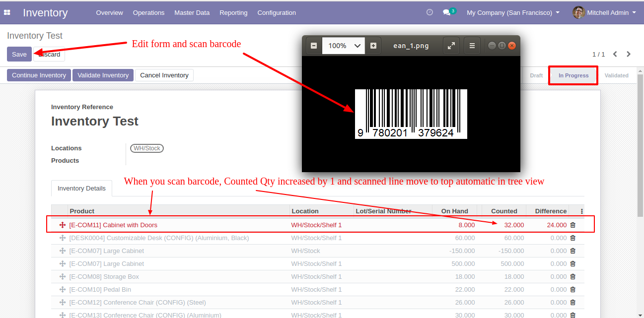Click the Discard button
The width and height of the screenshot is (644, 318).
49,54
